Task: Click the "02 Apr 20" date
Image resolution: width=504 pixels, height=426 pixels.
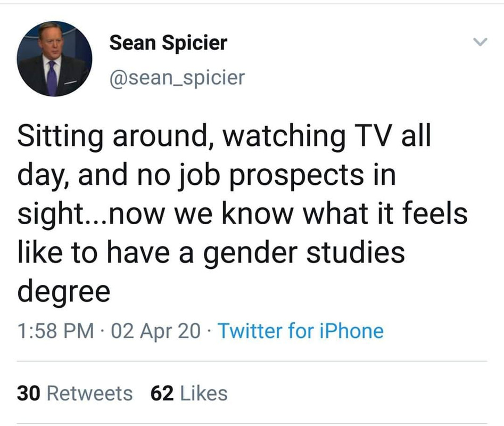Action: click(x=157, y=331)
